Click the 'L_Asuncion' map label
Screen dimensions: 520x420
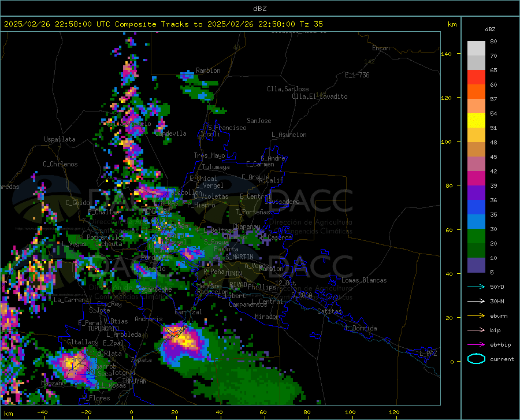[x=289, y=135]
